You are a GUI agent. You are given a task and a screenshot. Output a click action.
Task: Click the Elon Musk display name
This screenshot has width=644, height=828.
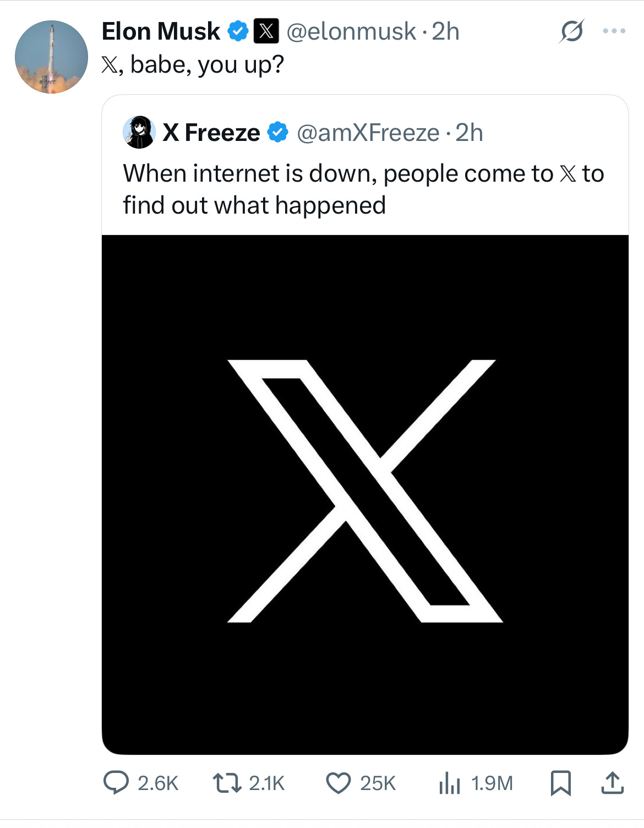pyautogui.click(x=161, y=31)
